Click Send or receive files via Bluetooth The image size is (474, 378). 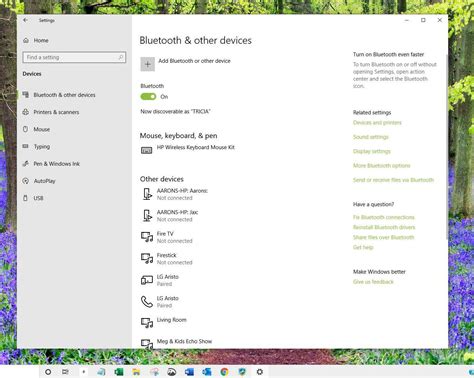393,180
